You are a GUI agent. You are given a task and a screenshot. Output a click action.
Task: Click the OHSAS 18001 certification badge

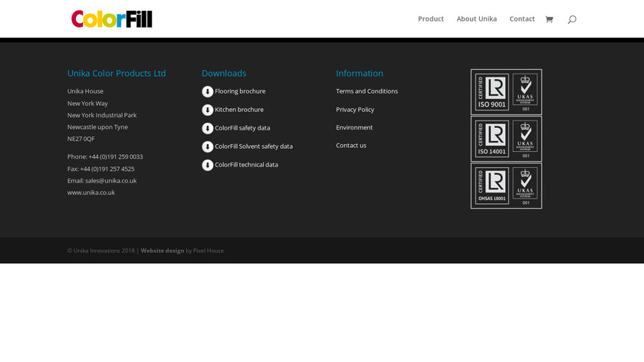point(506,186)
